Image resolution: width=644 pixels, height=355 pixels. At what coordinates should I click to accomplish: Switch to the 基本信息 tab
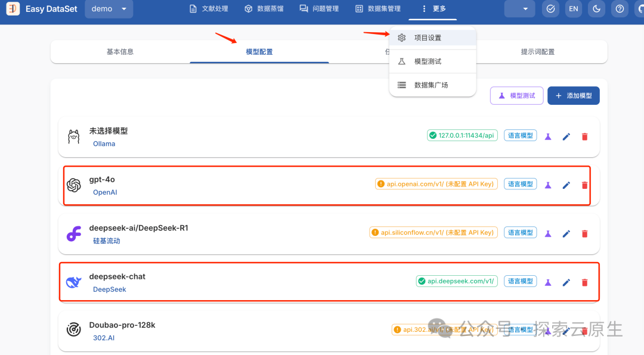[120, 52]
